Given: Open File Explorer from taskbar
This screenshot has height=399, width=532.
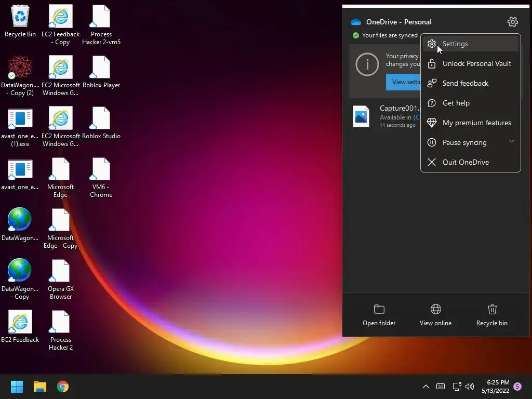Looking at the screenshot, I should click(x=39, y=387).
